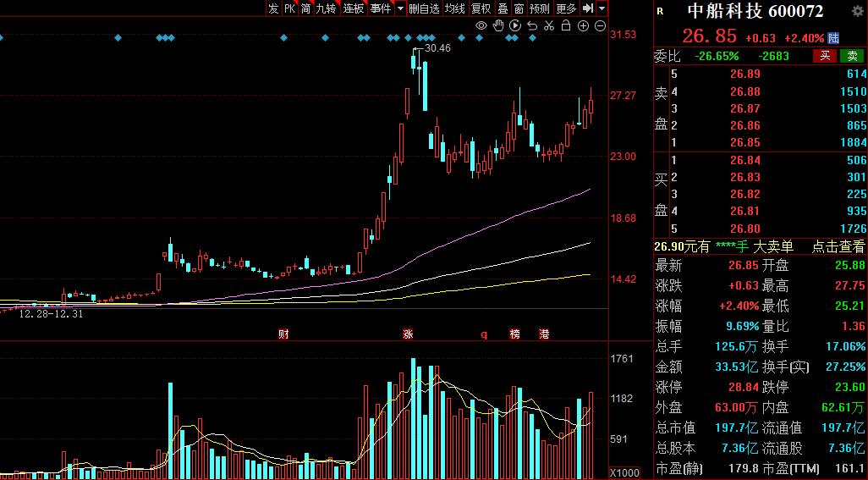
Task: Open the 事件 events menu
Action: pyautogui.click(x=381, y=8)
